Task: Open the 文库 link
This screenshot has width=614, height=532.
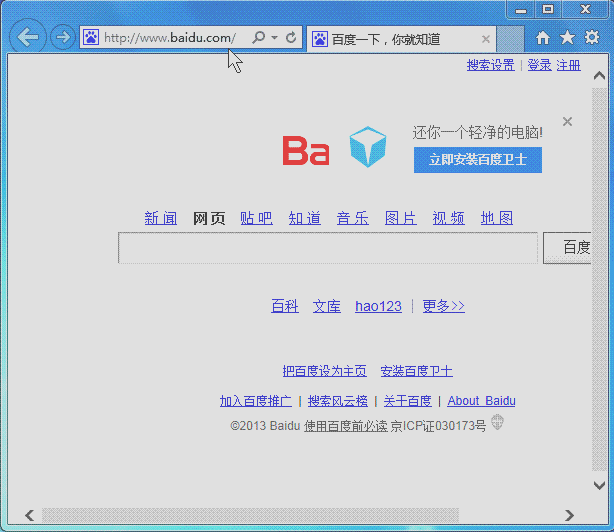Action: 327,306
